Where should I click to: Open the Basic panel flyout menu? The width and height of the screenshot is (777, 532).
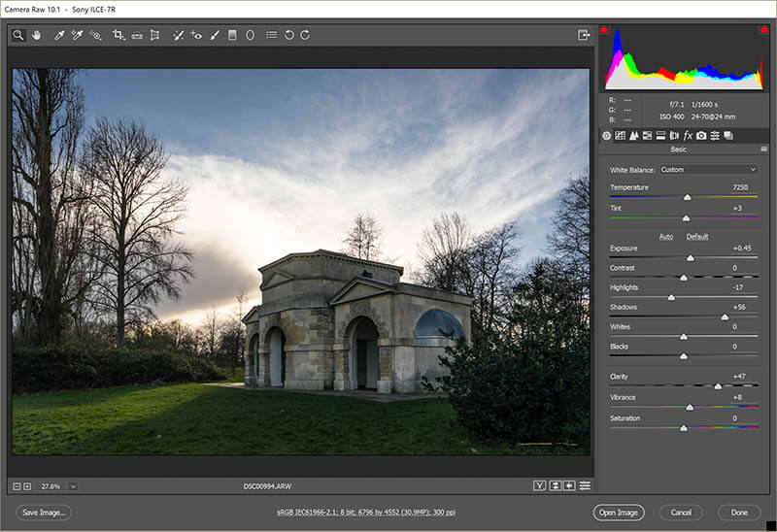763,150
